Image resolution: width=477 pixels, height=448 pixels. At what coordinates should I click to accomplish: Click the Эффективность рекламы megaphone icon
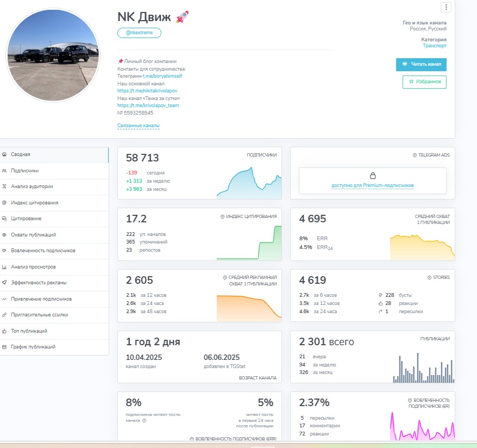4,283
